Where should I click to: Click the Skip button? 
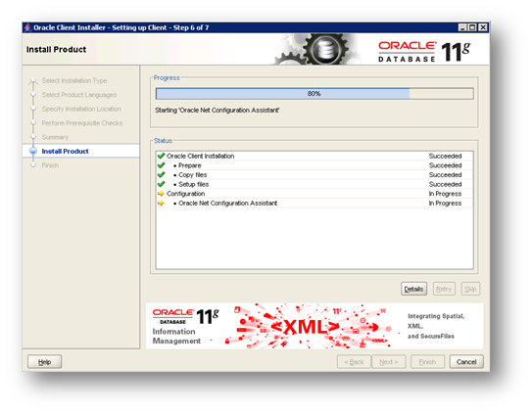tap(470, 289)
